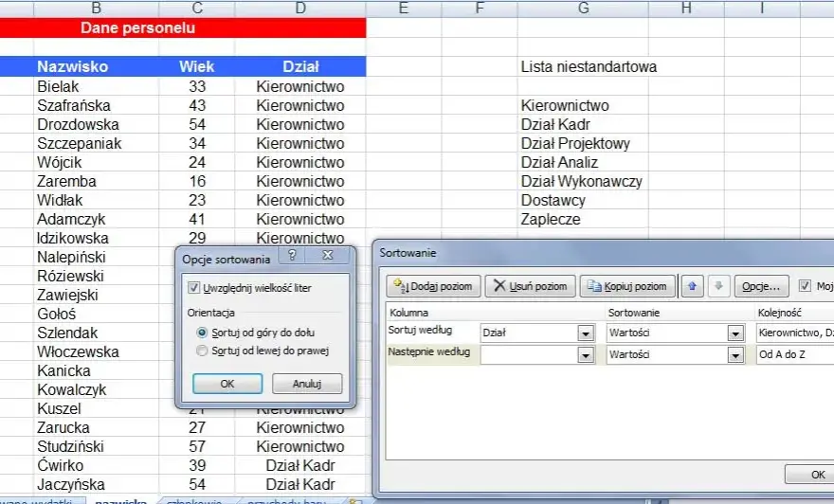
Task: Select age 16 in Zaremba row
Action: click(197, 181)
